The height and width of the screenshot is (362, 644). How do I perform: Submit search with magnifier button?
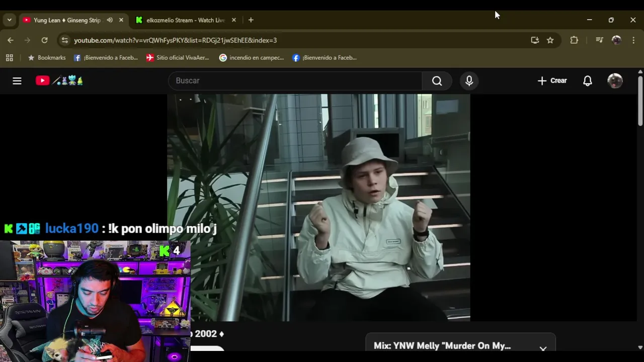(437, 80)
